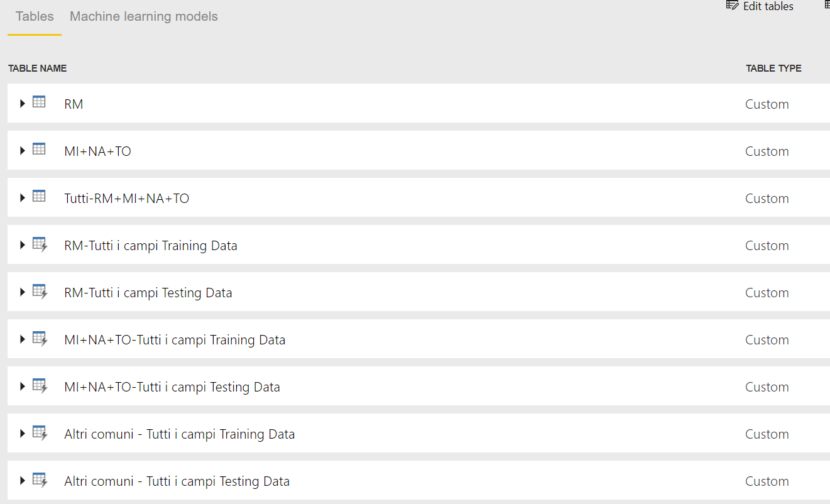
Task: Click computed table icon of RM-Tutti i campi Testing Data
Action: tap(40, 292)
